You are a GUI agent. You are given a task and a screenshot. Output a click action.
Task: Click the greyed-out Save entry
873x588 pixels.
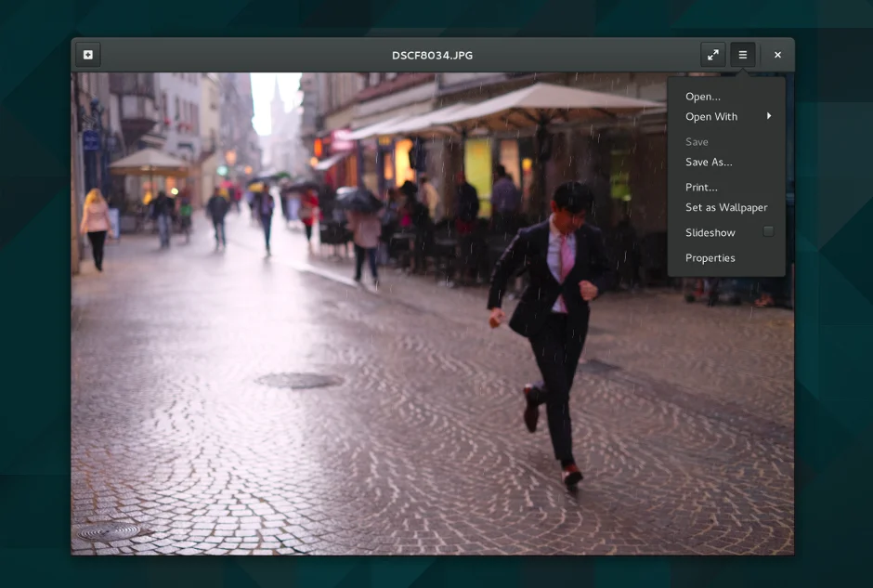point(697,142)
